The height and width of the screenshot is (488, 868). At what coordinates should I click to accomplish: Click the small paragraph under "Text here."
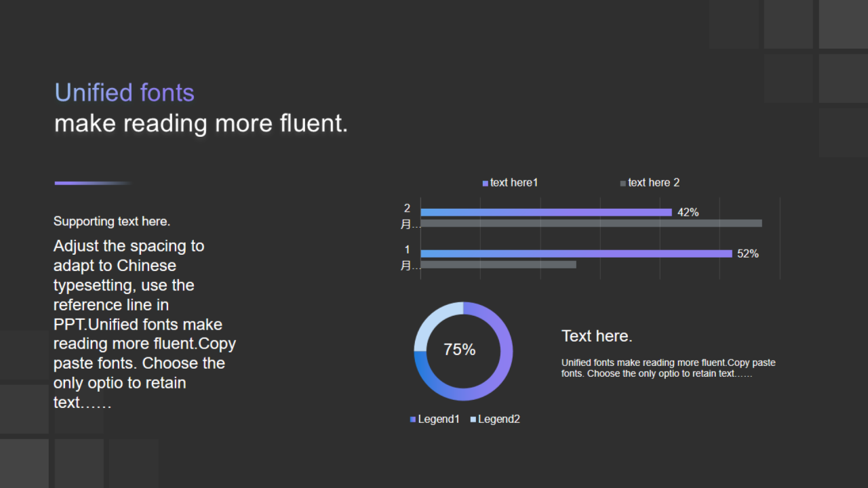point(668,368)
